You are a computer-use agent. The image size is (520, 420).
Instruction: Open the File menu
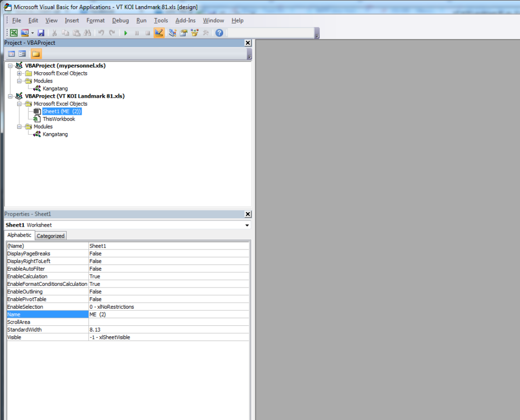[x=17, y=21]
